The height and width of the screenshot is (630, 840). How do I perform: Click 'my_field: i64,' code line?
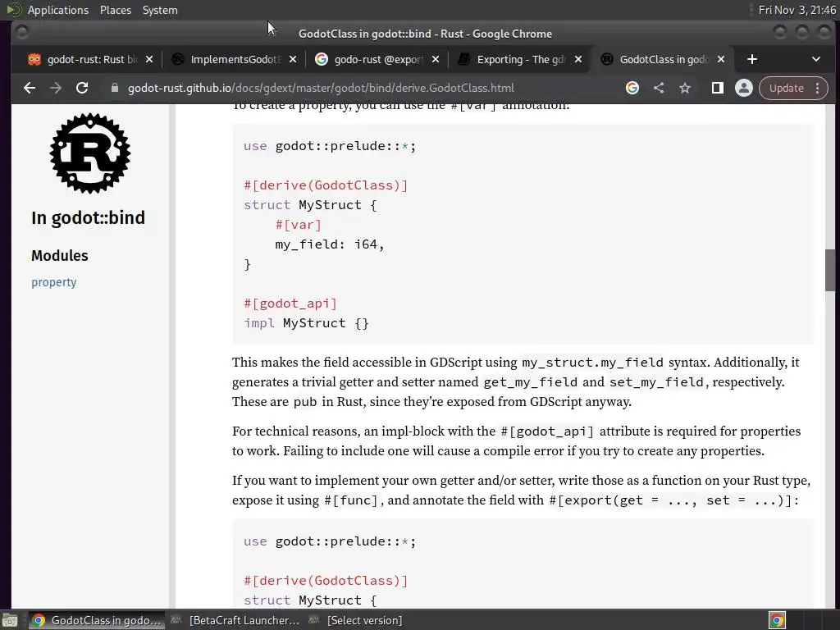tap(330, 244)
